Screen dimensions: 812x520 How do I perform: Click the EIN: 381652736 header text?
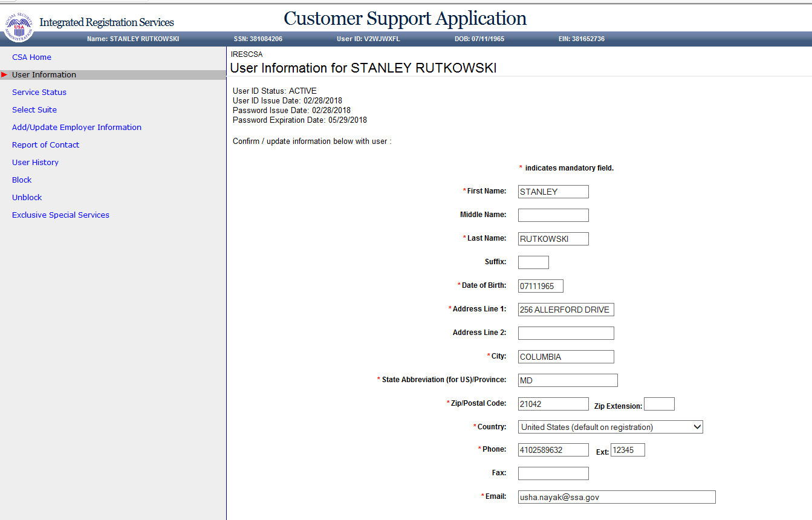tap(582, 39)
